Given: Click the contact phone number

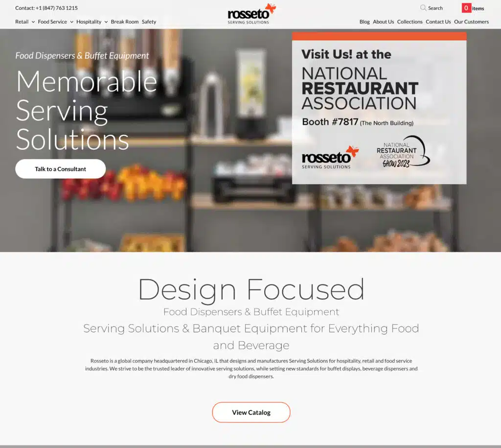Looking at the screenshot, I should (57, 8).
